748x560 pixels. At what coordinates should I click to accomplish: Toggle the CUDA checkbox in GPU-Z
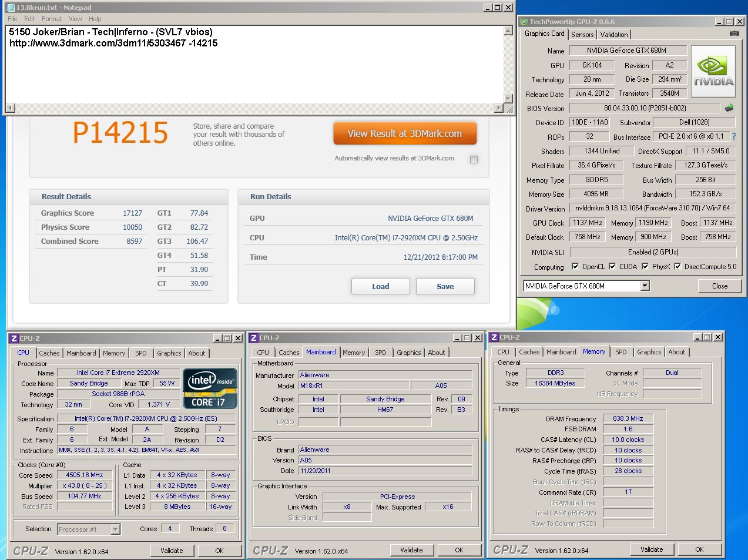(612, 266)
